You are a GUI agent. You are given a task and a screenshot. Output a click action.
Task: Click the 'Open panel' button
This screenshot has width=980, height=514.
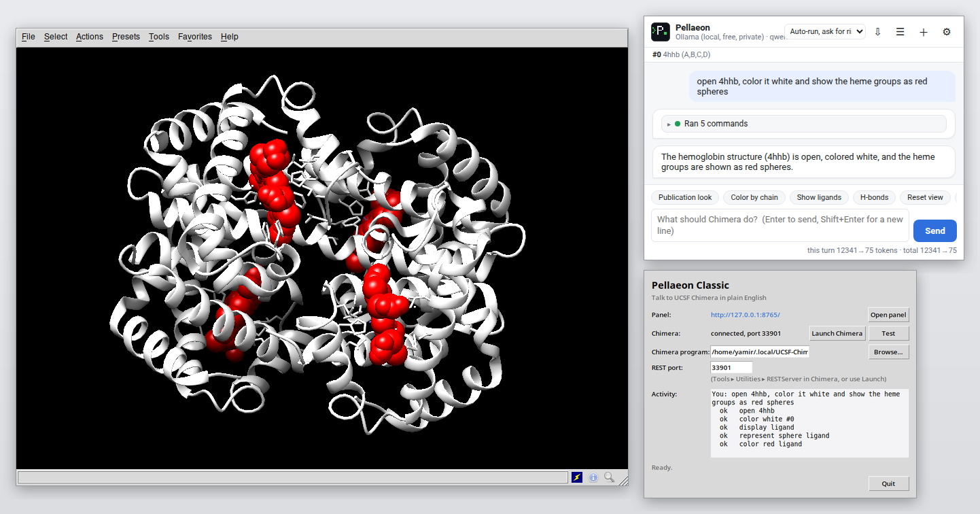(x=888, y=315)
